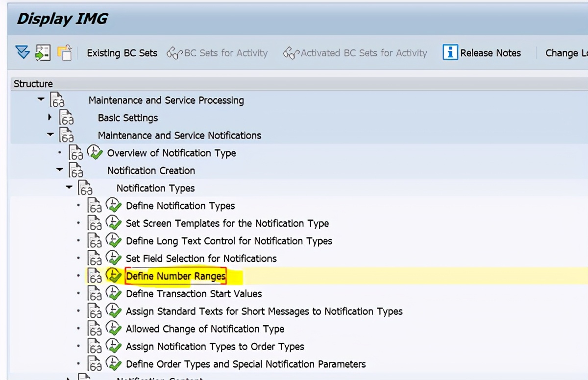Open documentation icon for Notification Creation
The width and height of the screenshot is (588, 380).
pos(76,171)
